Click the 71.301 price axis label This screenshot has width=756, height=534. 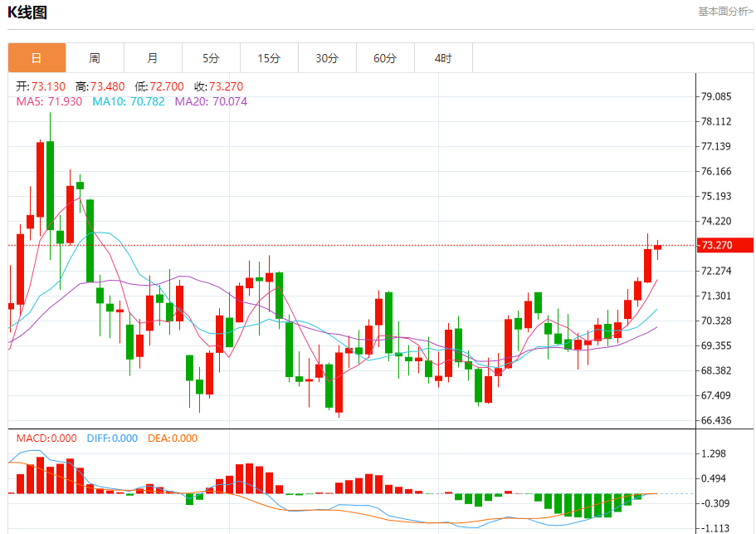tap(716, 296)
